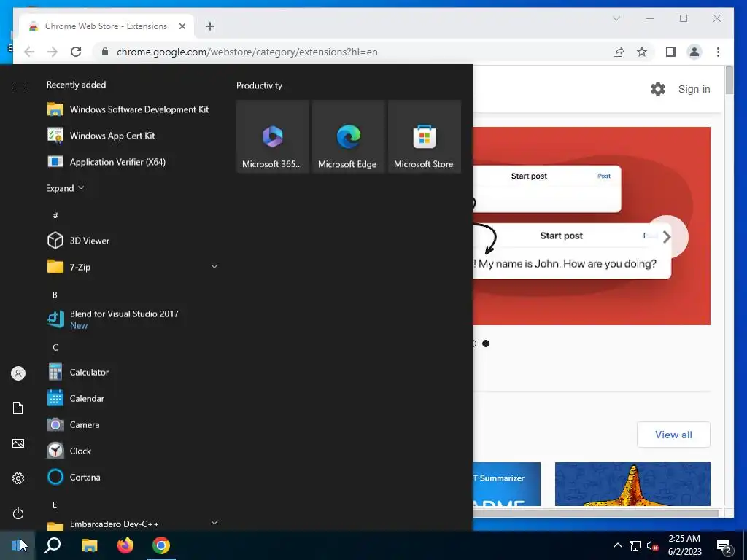The image size is (747, 560).
Task: Open the Power options in Start
Action: click(18, 513)
